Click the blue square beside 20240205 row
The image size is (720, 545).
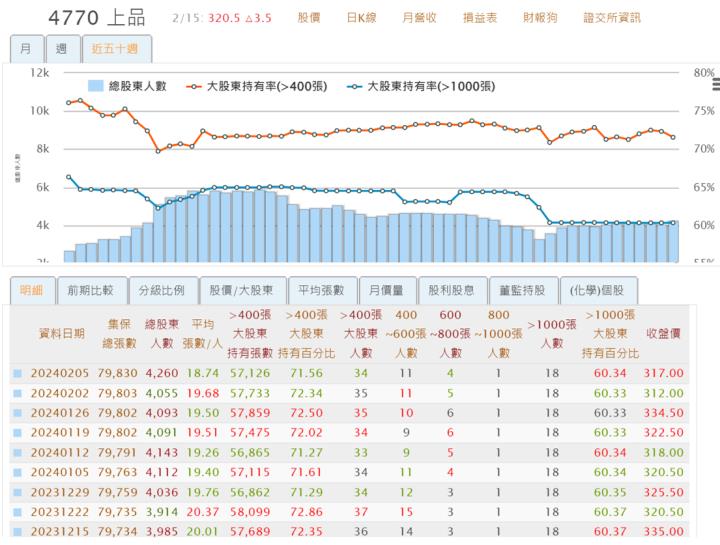17,373
